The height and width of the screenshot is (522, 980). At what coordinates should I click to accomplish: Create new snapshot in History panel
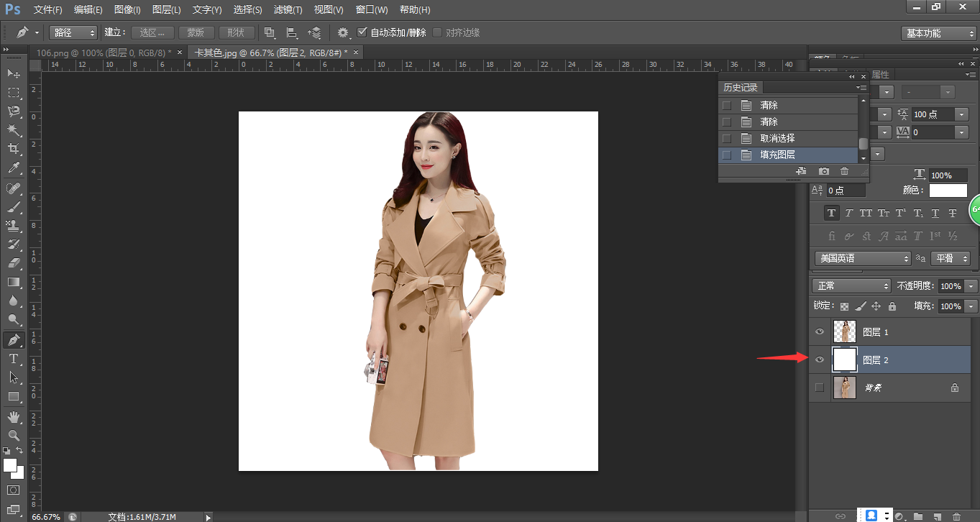[x=823, y=171]
